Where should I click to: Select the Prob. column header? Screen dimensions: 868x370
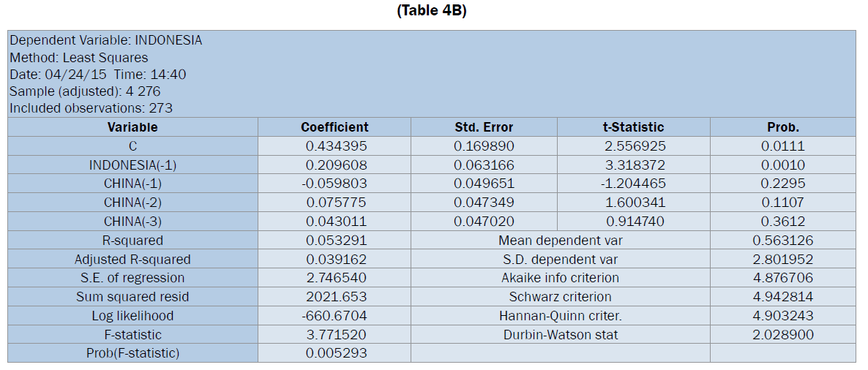782,127
